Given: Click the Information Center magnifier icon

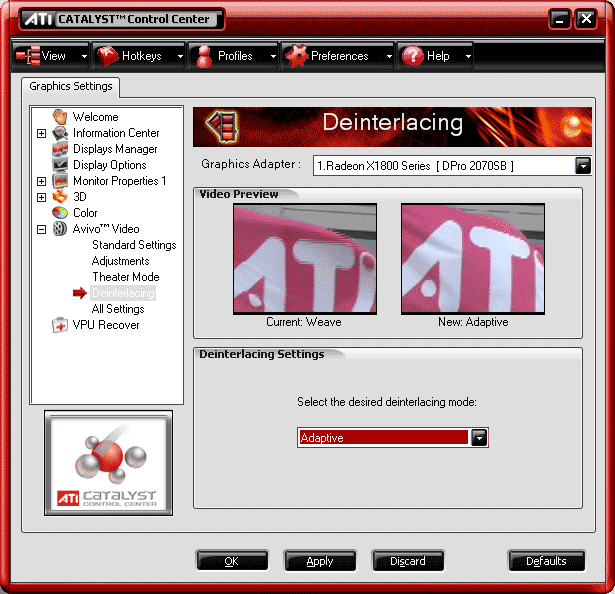Looking at the screenshot, I should click(60, 133).
